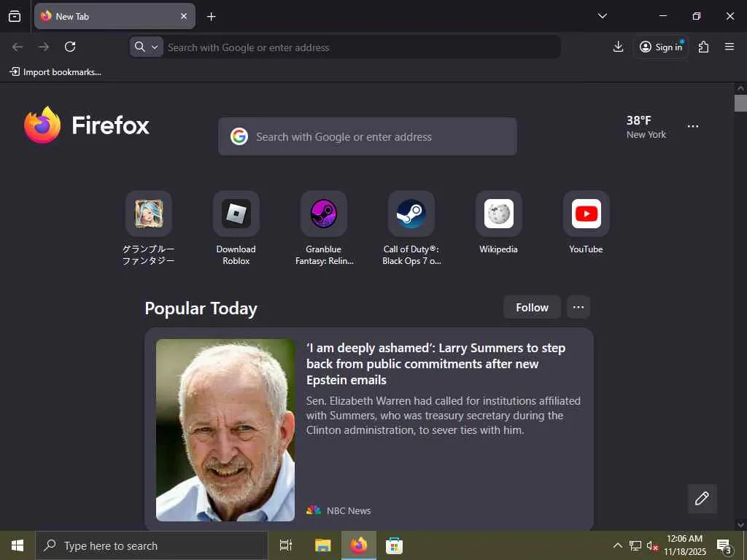Follow the Popular Today section

(x=532, y=308)
